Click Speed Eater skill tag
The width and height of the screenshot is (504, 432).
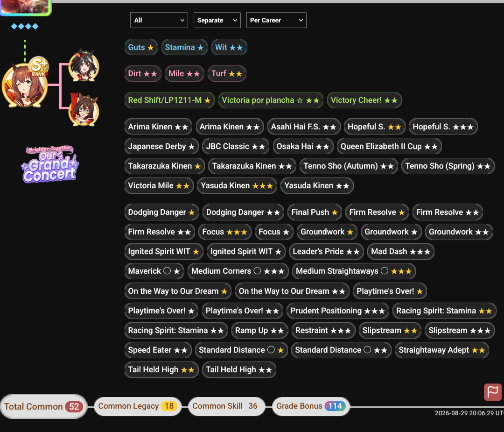coord(158,350)
